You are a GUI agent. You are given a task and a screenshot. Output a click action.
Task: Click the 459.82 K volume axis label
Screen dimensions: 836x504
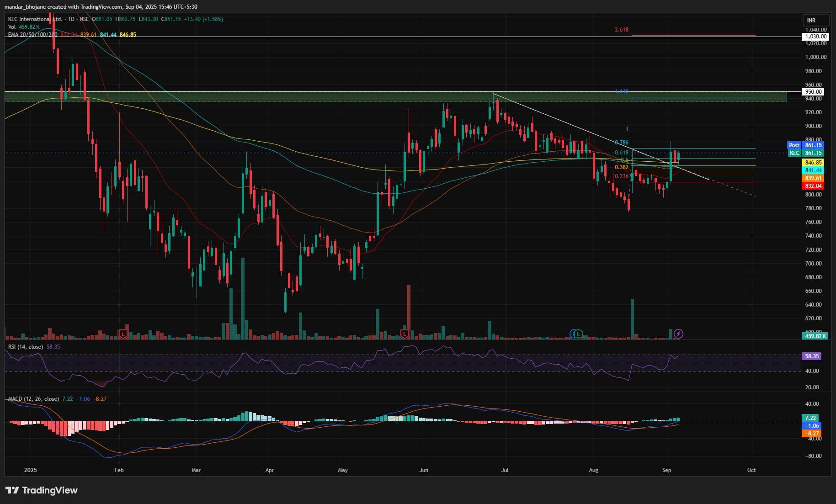[x=815, y=336]
